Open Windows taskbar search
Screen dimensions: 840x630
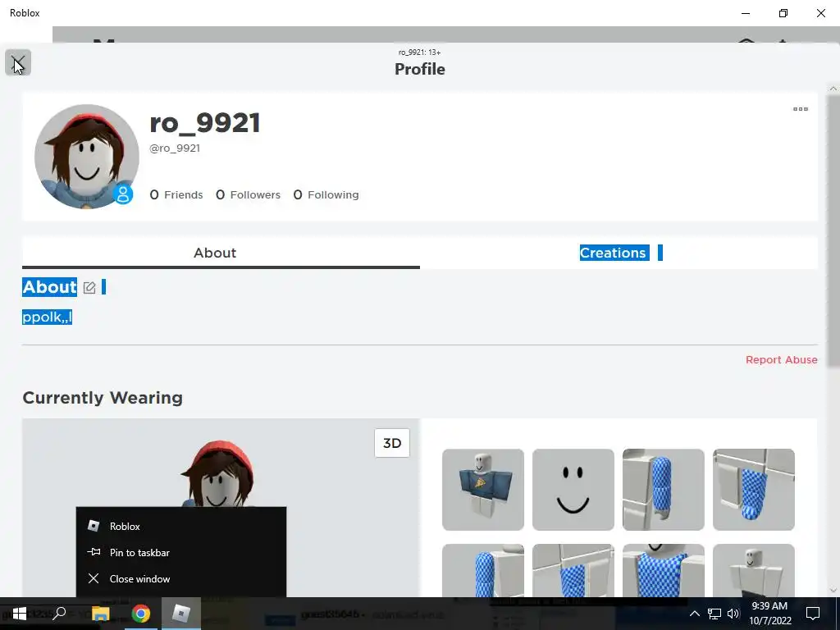point(59,614)
